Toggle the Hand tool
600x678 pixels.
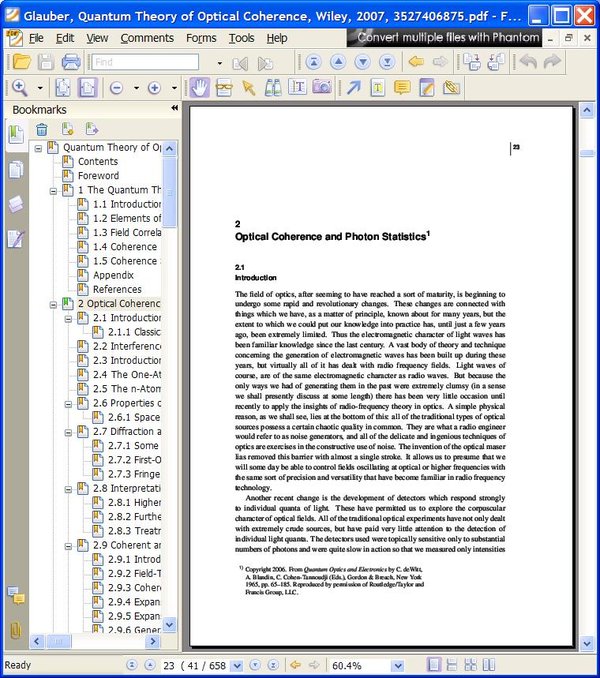200,88
